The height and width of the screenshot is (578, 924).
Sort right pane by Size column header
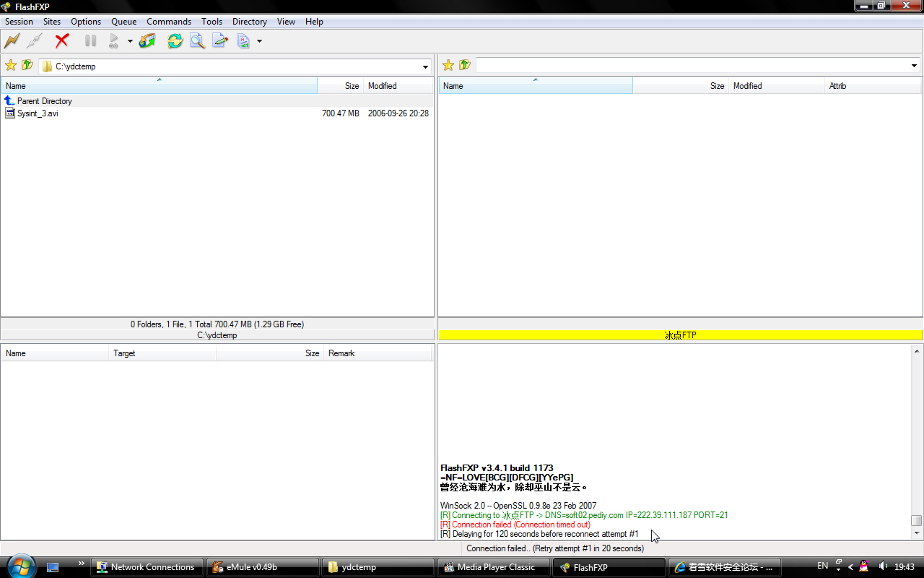[x=681, y=86]
